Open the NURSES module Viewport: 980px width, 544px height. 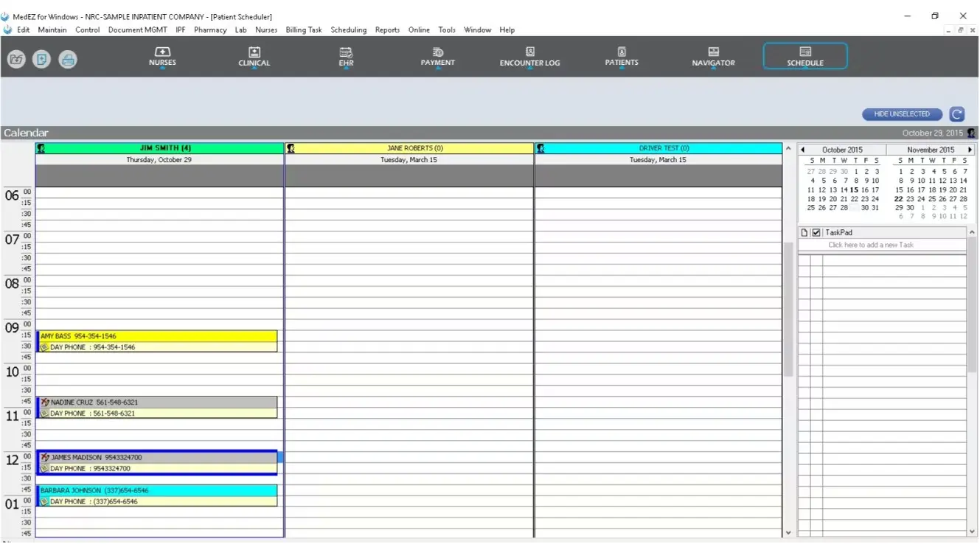click(161, 55)
